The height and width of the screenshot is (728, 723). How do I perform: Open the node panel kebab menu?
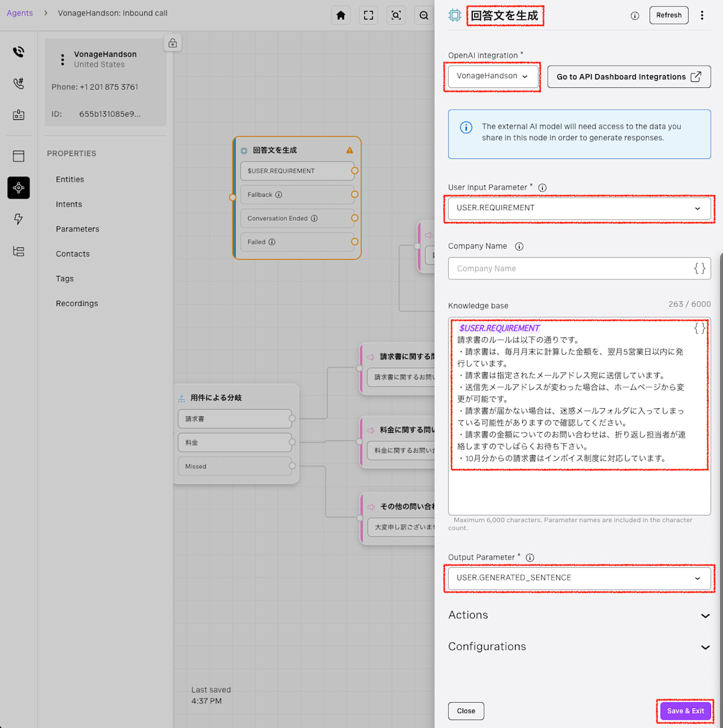tap(702, 16)
